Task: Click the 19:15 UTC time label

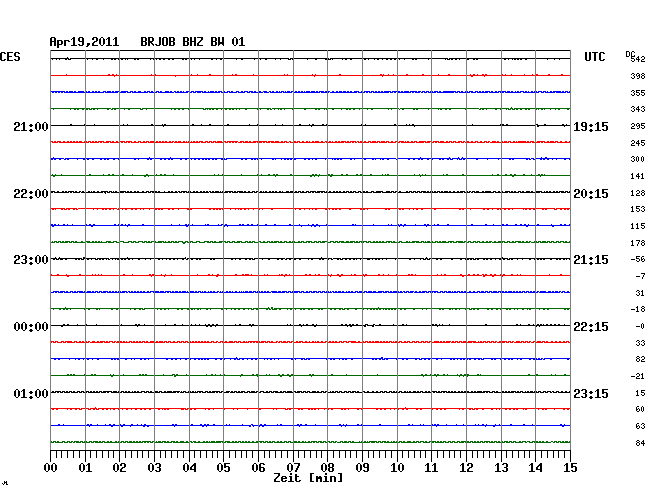Action: [591, 127]
